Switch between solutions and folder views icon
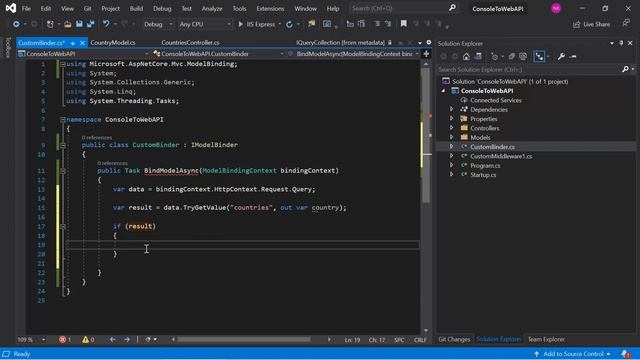The image size is (640, 360). click(x=478, y=56)
